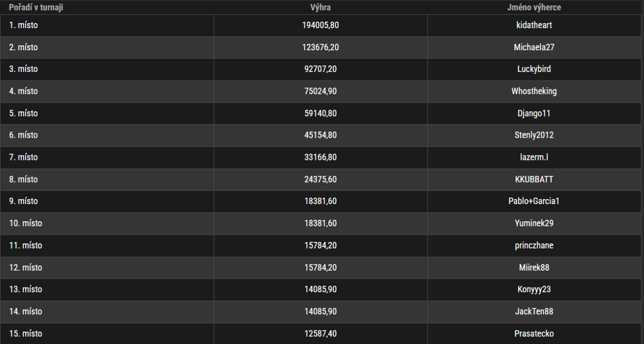644x344 pixels.
Task: Select the prize amount 194005,80
Action: pos(320,25)
